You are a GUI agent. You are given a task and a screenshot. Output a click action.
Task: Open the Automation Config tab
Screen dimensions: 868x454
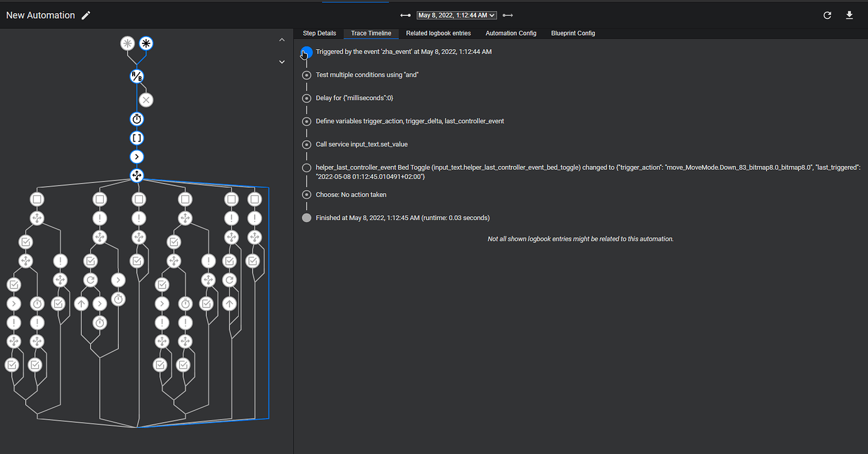coord(511,33)
